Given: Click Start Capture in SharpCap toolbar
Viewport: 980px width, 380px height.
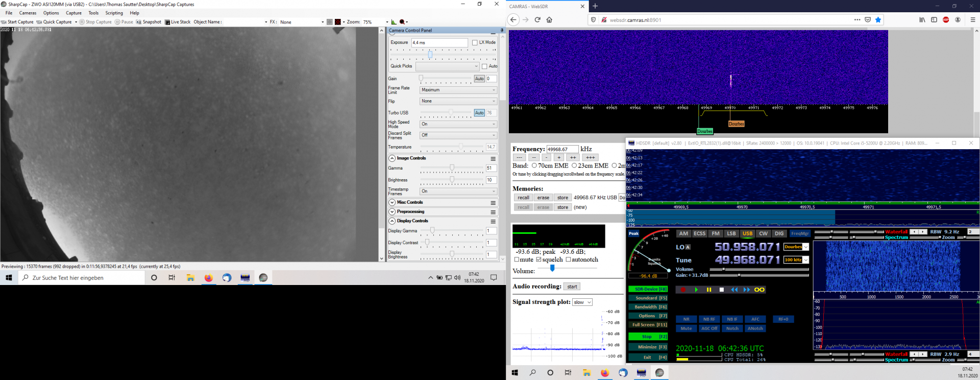Looking at the screenshot, I should (17, 22).
